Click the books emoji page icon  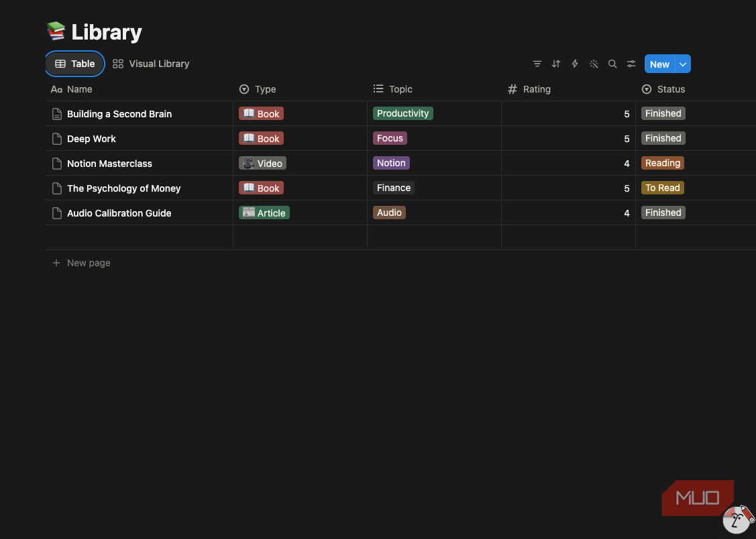56,31
